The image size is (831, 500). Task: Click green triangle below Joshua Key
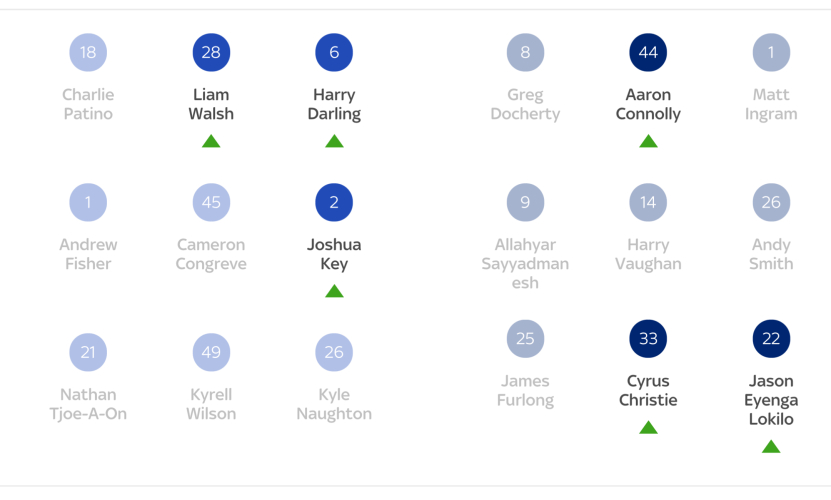334,291
